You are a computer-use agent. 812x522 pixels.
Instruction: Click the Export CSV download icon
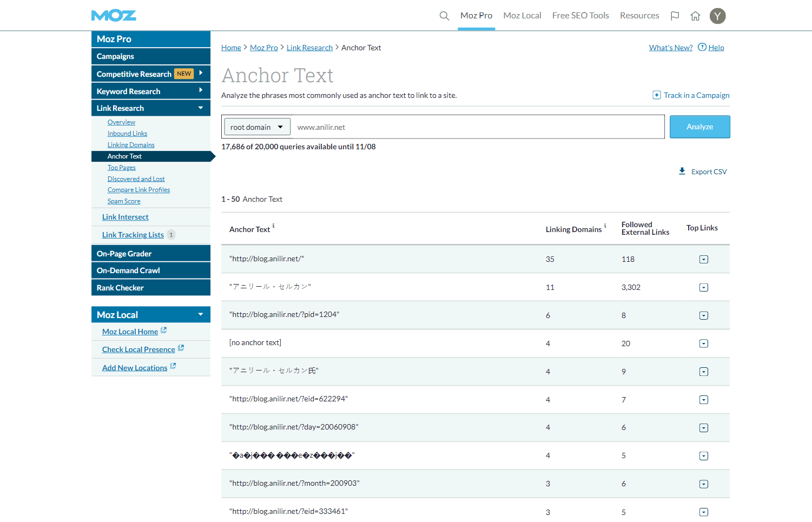682,171
